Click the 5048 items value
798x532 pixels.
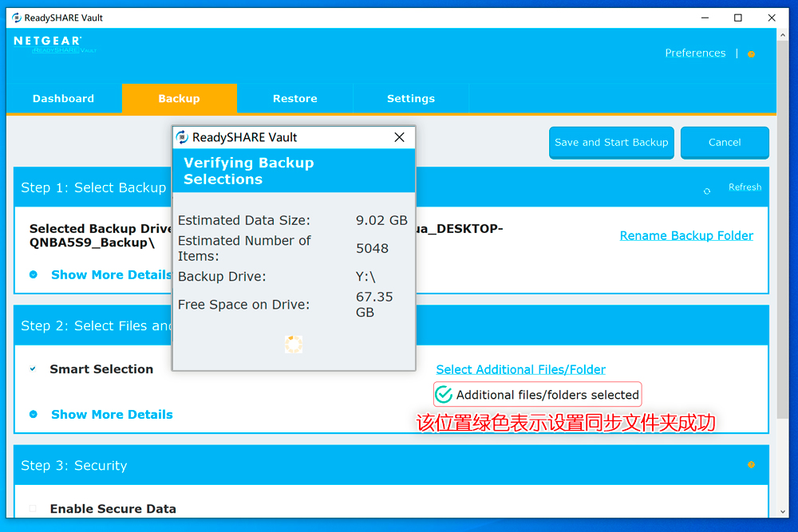click(x=372, y=248)
